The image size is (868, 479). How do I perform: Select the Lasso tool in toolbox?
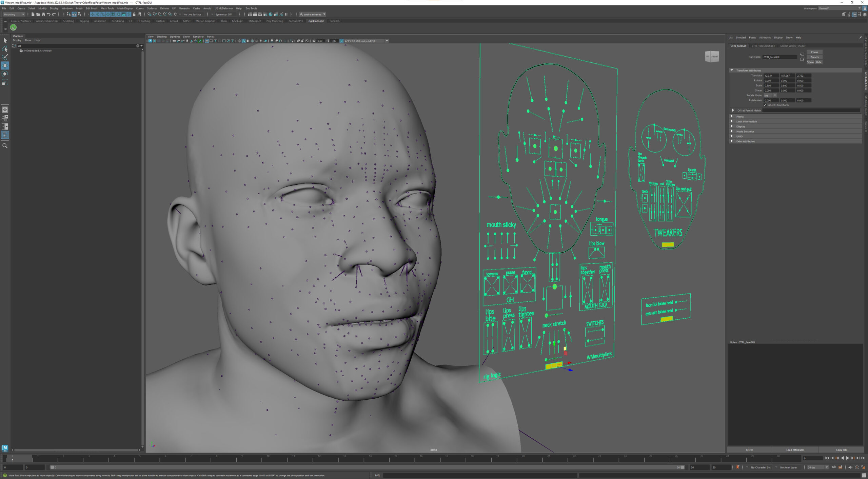click(x=5, y=49)
